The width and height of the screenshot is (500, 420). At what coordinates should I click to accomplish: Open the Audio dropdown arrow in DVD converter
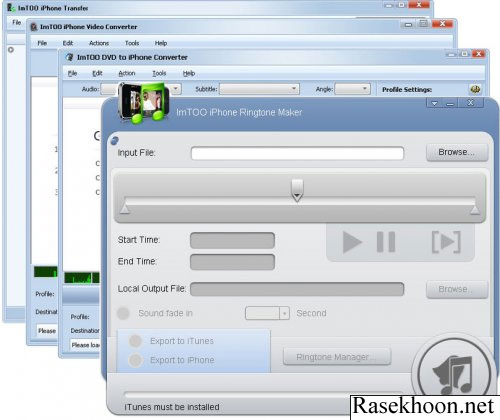click(x=176, y=89)
